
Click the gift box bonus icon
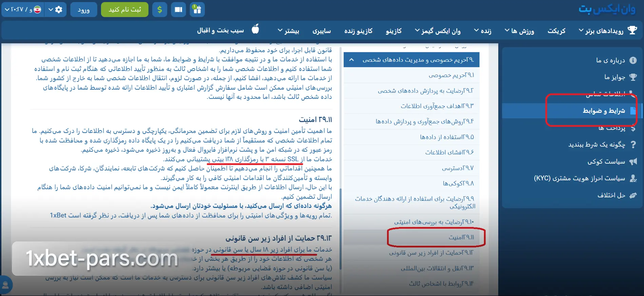point(197,9)
